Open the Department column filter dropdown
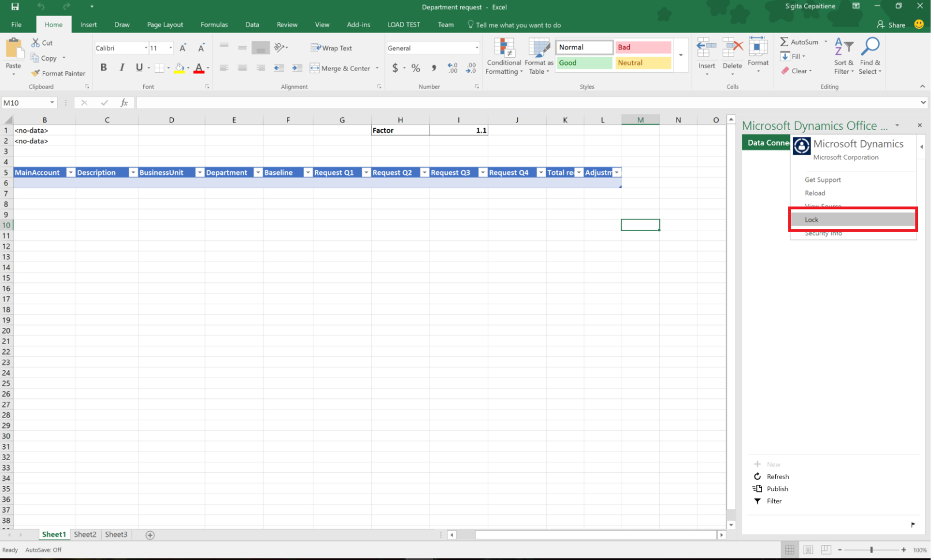 (x=257, y=172)
